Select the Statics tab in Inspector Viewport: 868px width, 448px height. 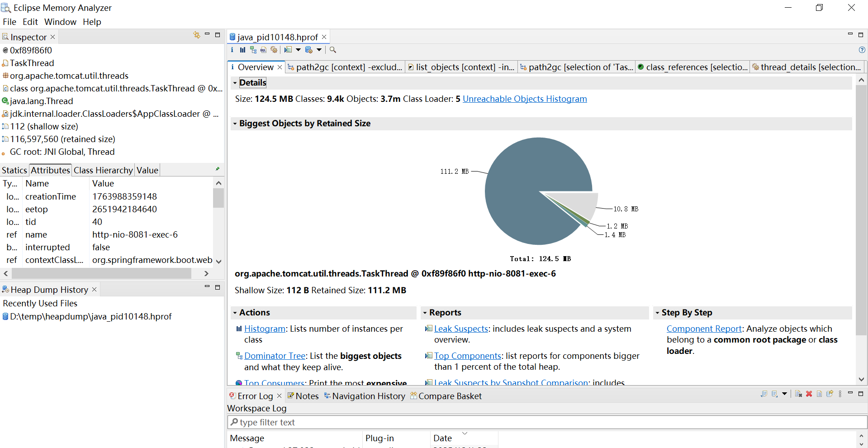click(x=14, y=170)
